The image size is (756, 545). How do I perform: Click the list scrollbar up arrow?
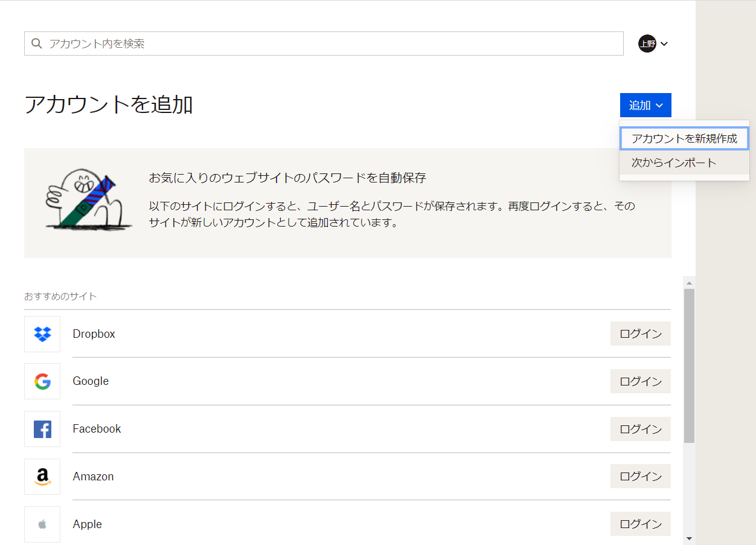pos(689,282)
